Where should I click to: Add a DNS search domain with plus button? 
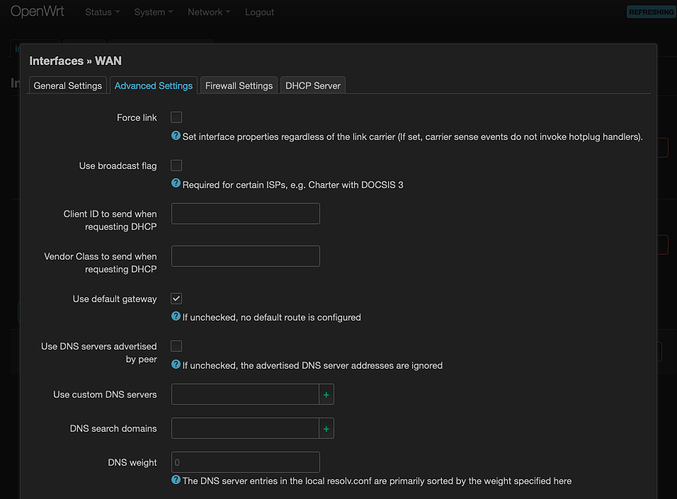326,429
